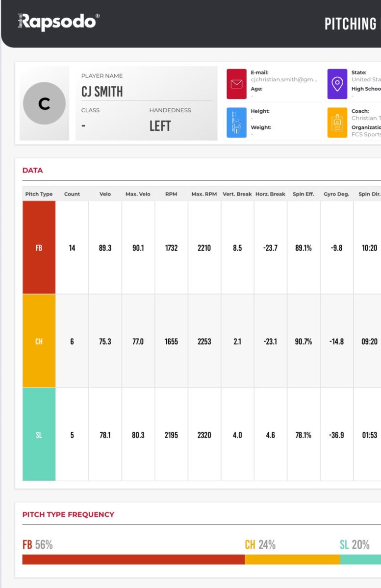This screenshot has width=381, height=588.
Task: Click the changeup spin direction 09:20
Action: coord(369,342)
